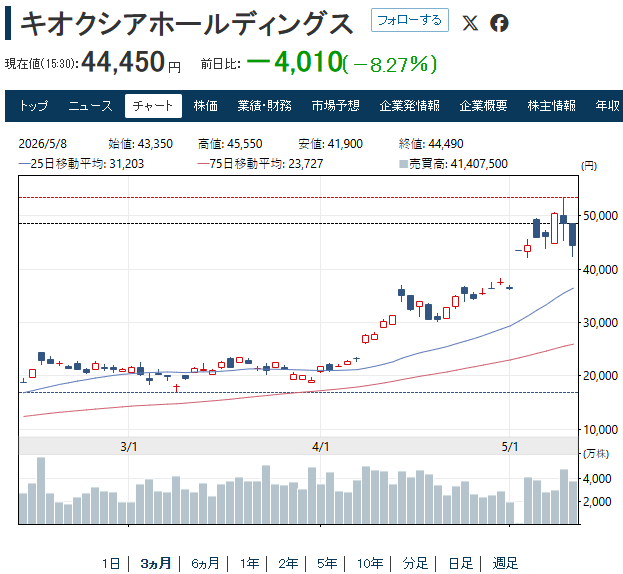Switch chart range to 6ヵ月
Viewport: 623px width, 574px height.
click(205, 563)
